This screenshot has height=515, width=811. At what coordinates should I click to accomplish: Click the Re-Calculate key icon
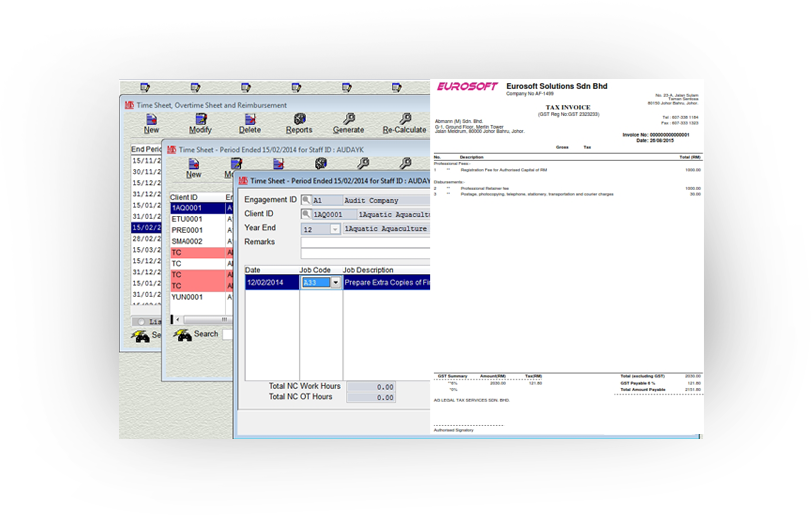[x=405, y=119]
